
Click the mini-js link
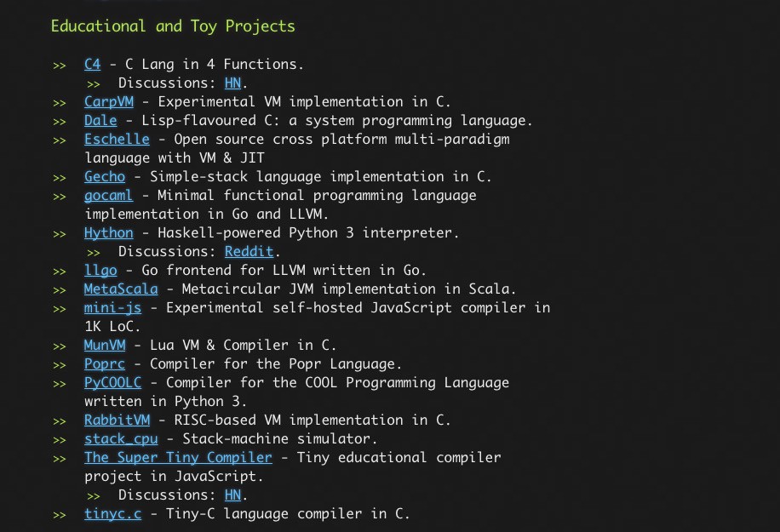tap(112, 308)
